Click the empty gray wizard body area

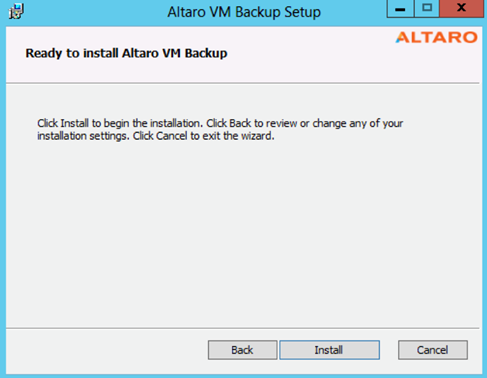coord(243,233)
